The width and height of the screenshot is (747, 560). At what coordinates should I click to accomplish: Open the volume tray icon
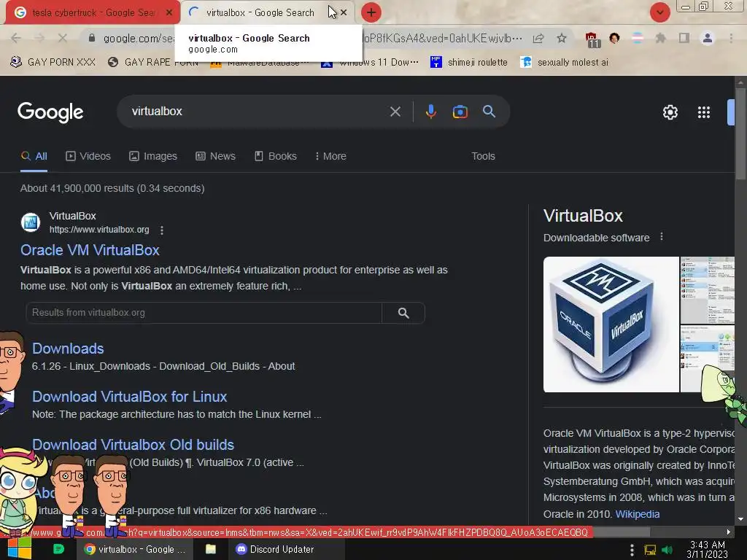[x=667, y=550]
